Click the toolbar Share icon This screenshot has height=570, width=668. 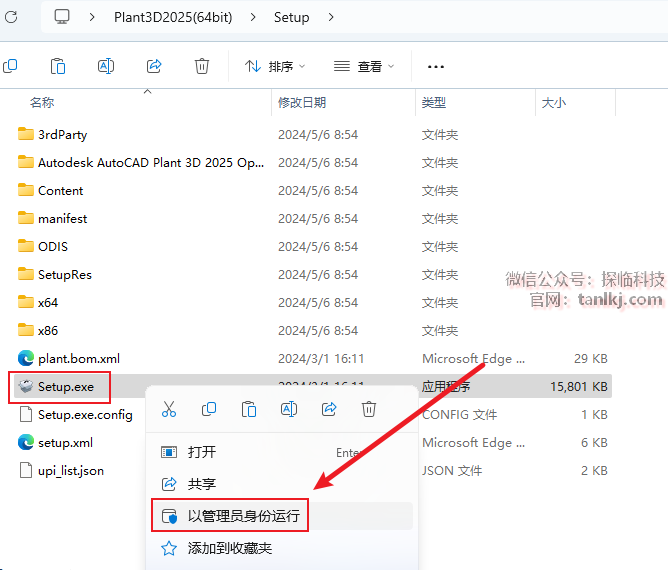[x=154, y=66]
